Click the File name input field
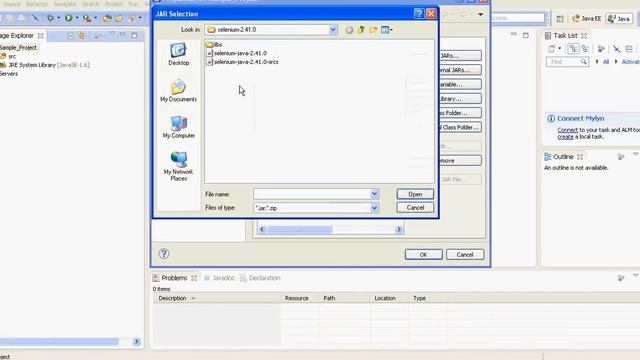The width and height of the screenshot is (640, 360). pyautogui.click(x=312, y=194)
